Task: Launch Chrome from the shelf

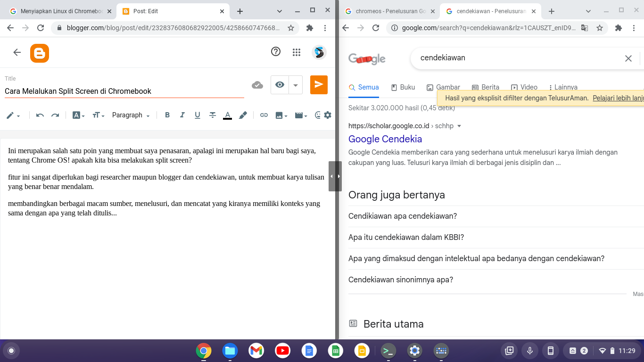Action: [x=204, y=351]
